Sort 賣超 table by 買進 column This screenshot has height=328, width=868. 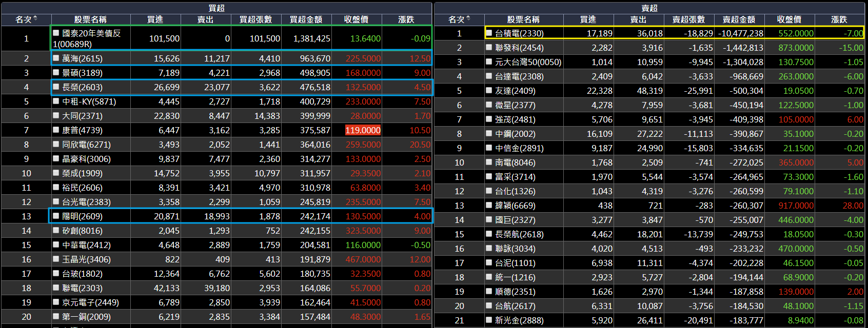click(588, 19)
